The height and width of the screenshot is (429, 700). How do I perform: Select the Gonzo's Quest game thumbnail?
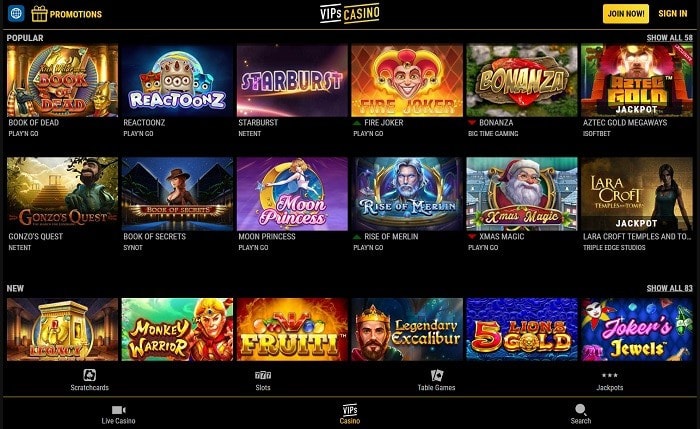(62, 194)
